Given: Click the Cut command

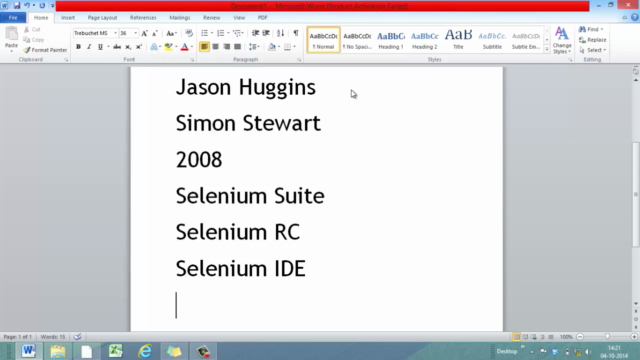Looking at the screenshot, I should [32, 29].
